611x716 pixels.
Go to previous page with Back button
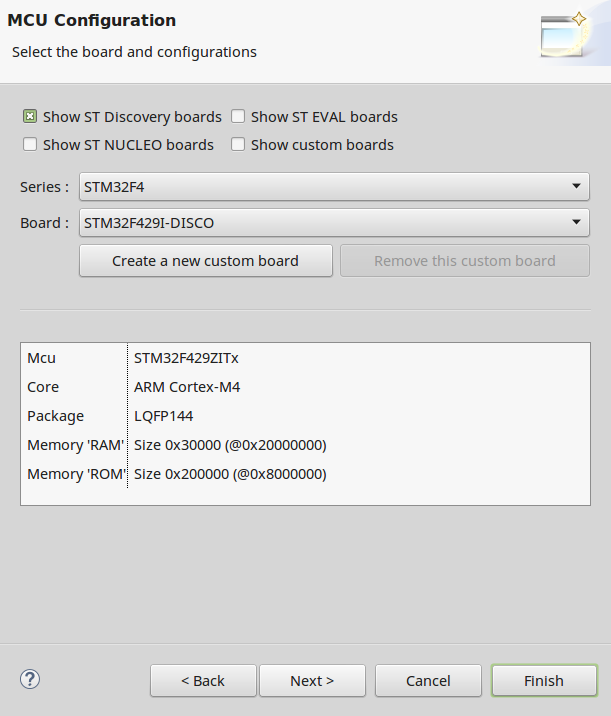pyautogui.click(x=203, y=681)
